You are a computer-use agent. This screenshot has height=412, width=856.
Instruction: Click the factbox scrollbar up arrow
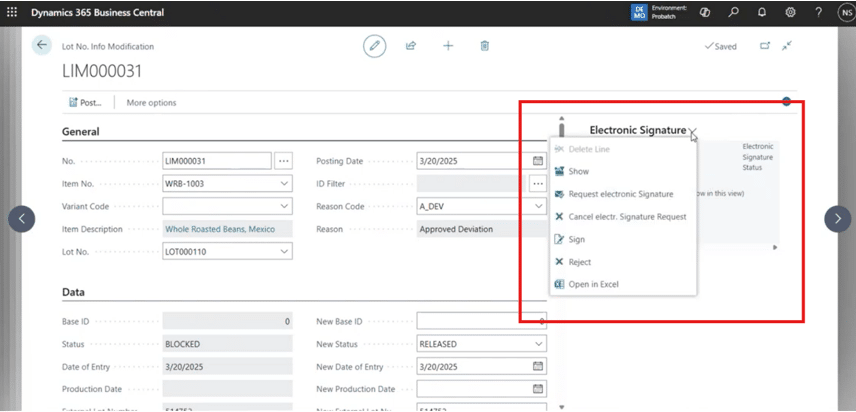[562, 118]
